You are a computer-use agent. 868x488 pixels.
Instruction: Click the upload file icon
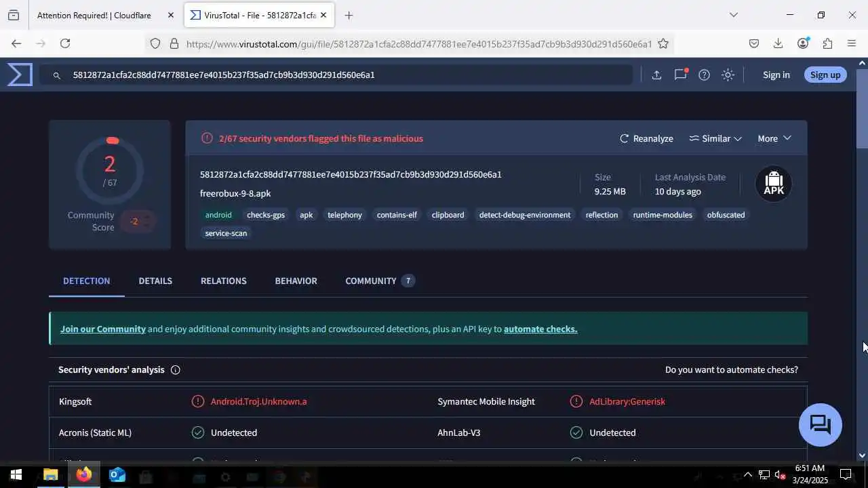point(656,75)
